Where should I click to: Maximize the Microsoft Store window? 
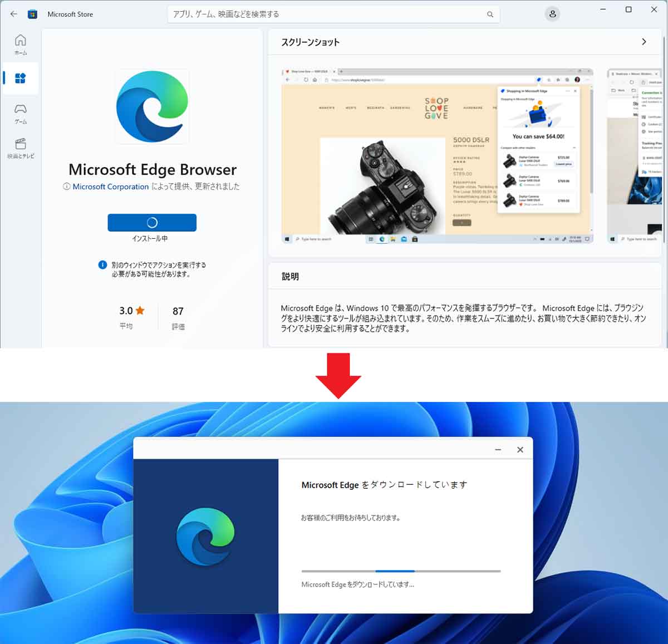point(628,9)
